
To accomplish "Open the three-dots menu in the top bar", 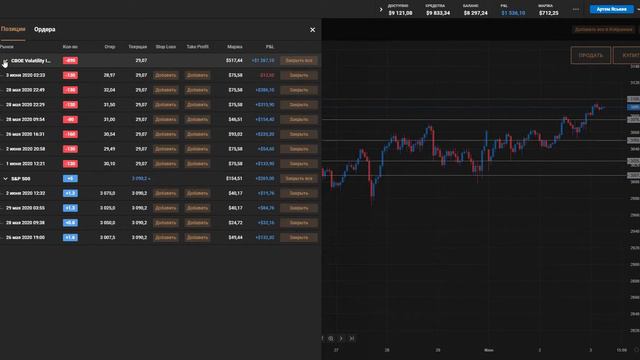I will (576, 9).
